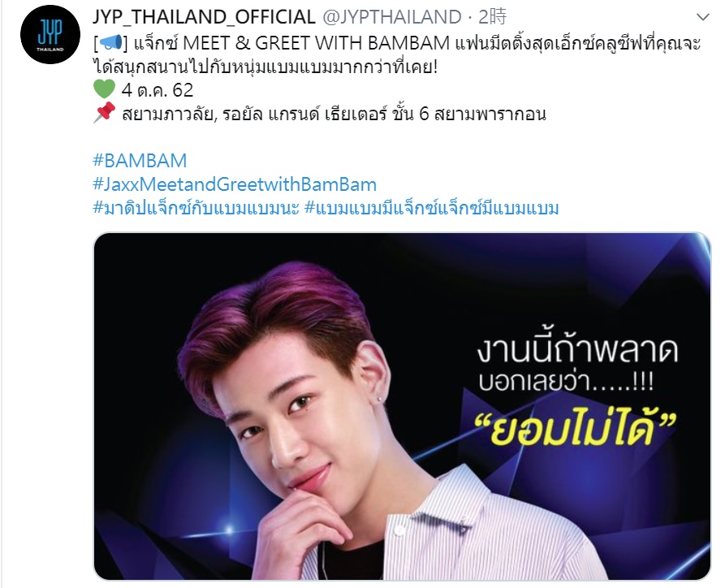The image size is (725, 588).
Task: Open JYP_THAILAND_OFFICIAL display name link
Action: pos(204,17)
